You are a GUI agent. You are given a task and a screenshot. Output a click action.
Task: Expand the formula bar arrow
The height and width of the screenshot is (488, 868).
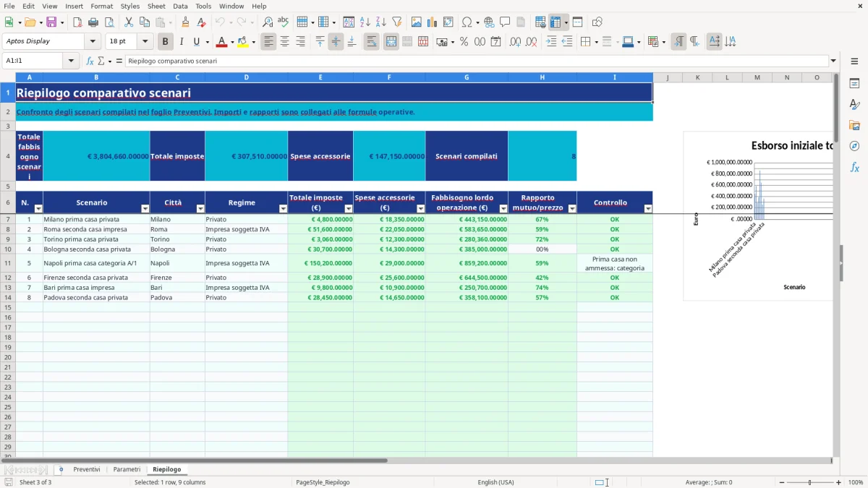pyautogui.click(x=833, y=61)
